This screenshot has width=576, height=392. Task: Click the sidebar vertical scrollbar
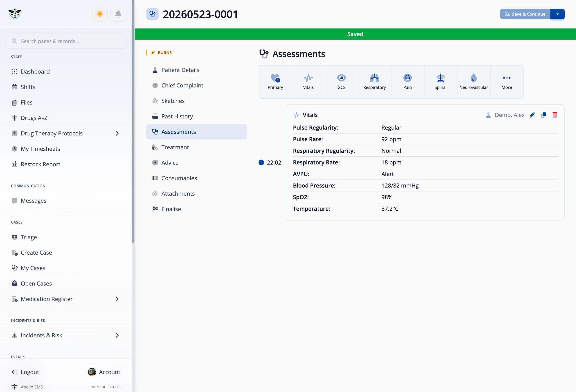tap(133, 121)
